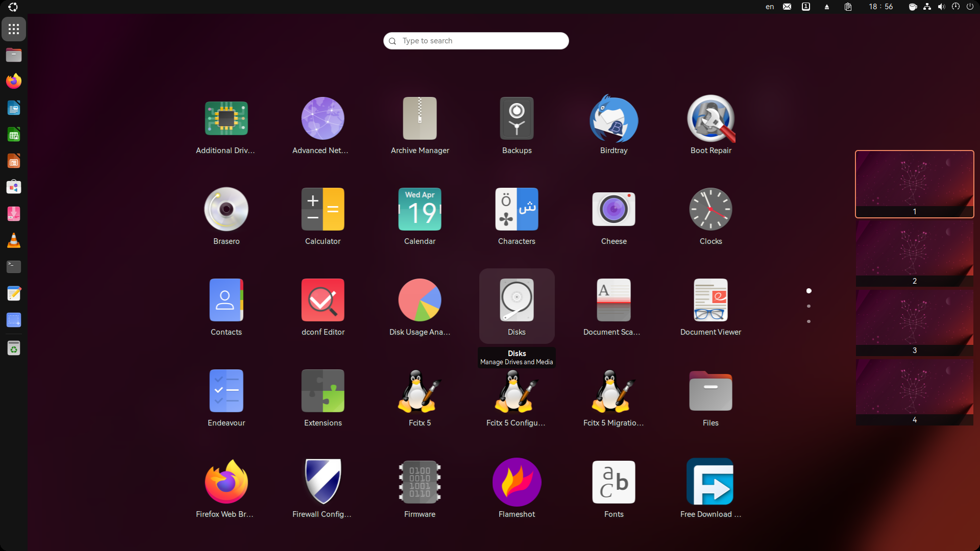Open the Calendar app
Image resolution: width=980 pixels, height=551 pixels.
coord(420,216)
